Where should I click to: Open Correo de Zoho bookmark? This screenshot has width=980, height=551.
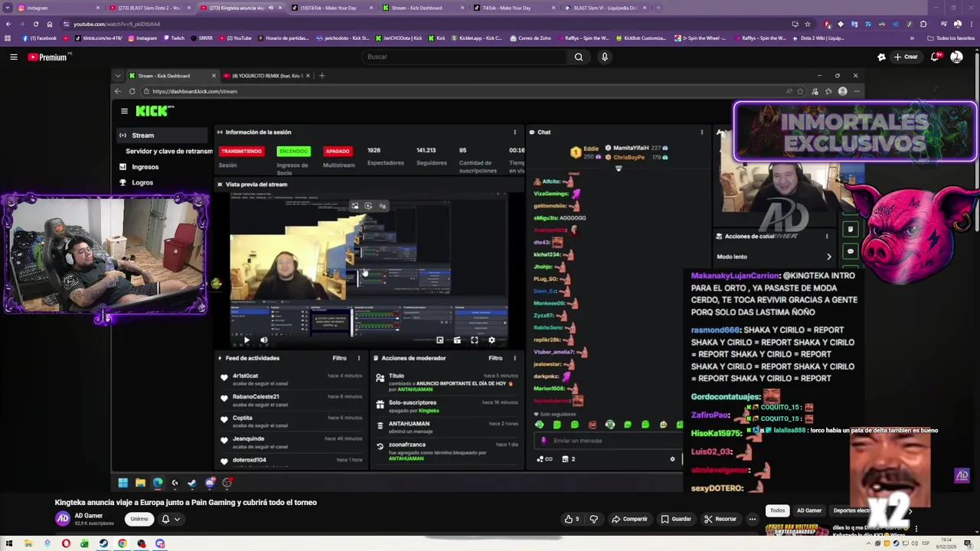click(x=530, y=37)
